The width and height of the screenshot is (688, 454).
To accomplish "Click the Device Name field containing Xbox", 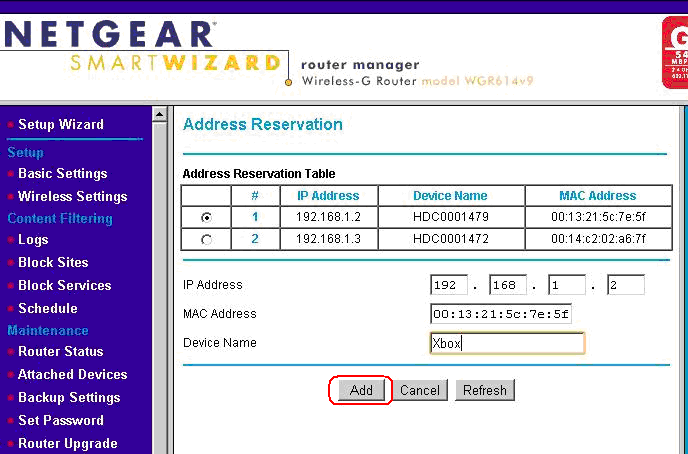I will pos(507,343).
